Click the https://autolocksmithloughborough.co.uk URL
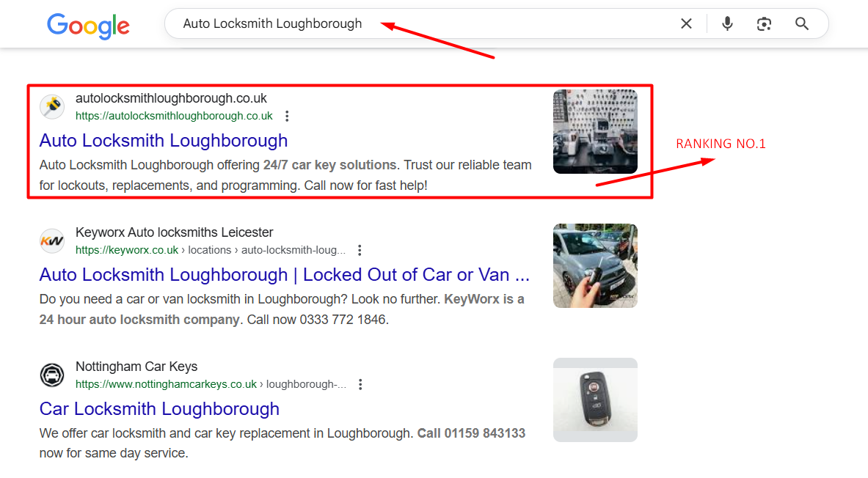This screenshot has width=868, height=478. coord(174,116)
